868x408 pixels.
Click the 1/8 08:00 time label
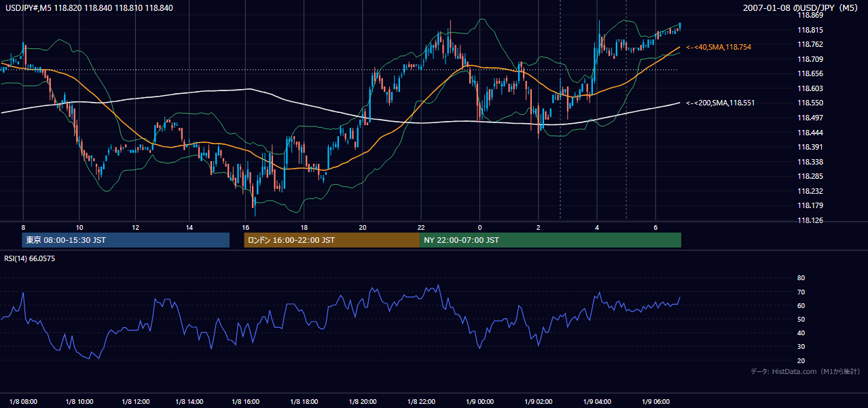(x=23, y=401)
